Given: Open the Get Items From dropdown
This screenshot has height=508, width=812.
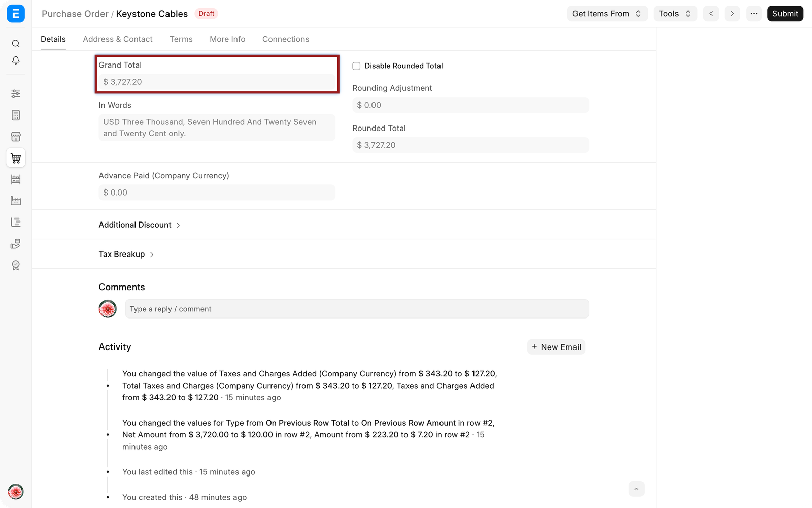Looking at the screenshot, I should (607, 14).
